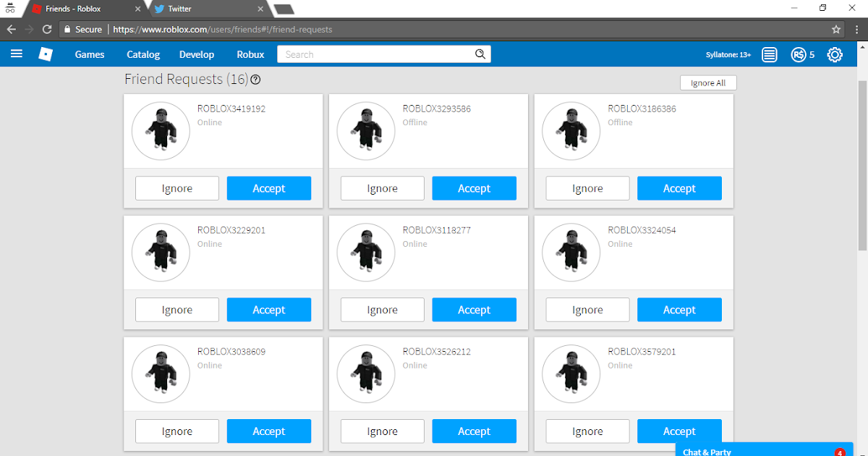This screenshot has height=456, width=868.
Task: Click the ROBLOX3419192 username link
Action: 231,109
